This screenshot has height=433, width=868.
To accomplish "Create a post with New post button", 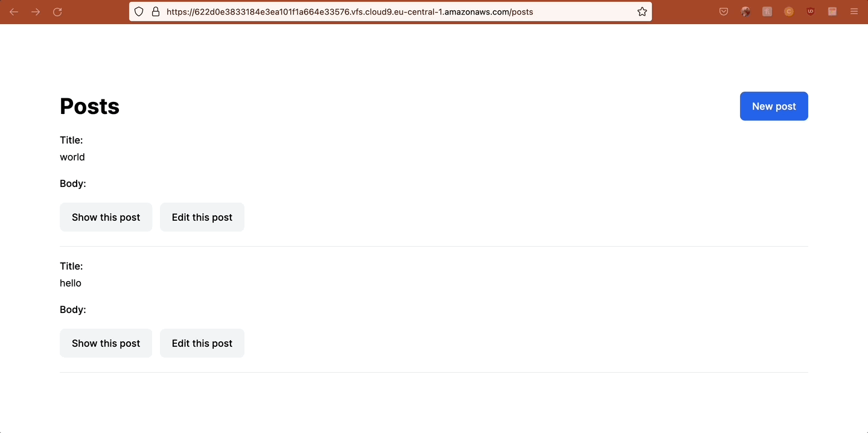I will [x=774, y=106].
